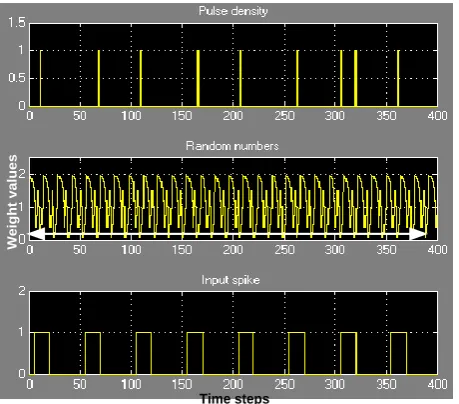Click the 350 tick below Input spike plot
459x404 pixels.
(386, 384)
